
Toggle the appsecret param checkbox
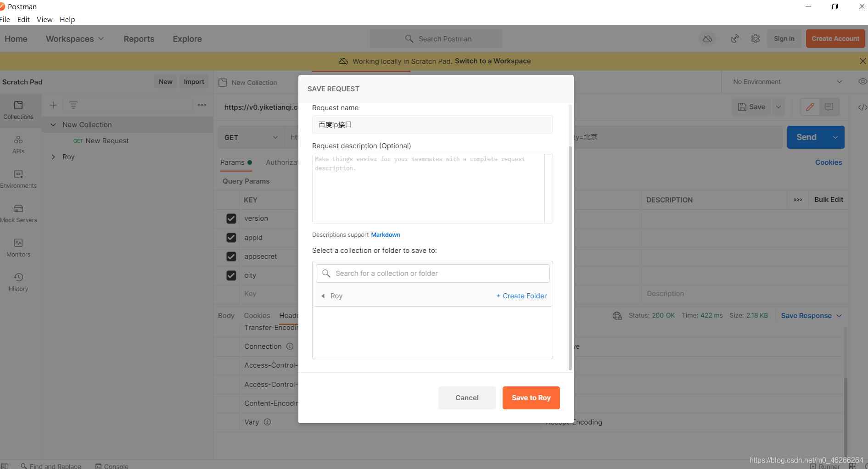pos(231,257)
